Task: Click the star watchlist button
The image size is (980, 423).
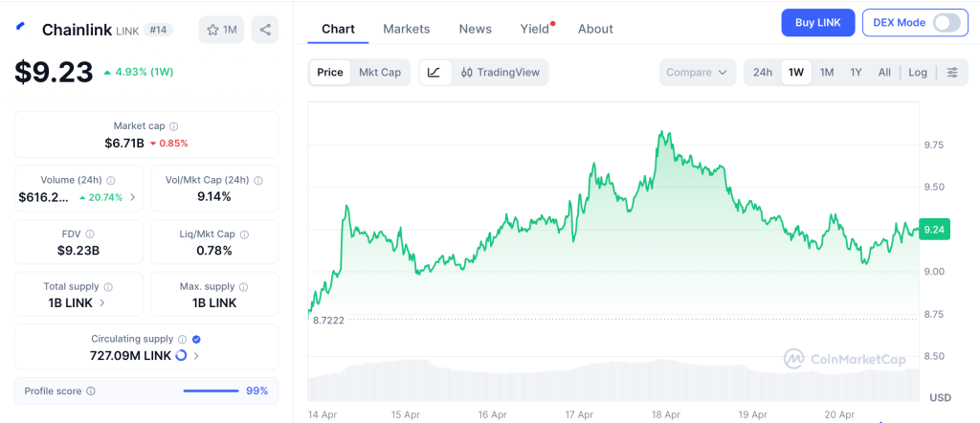Action: (221, 30)
